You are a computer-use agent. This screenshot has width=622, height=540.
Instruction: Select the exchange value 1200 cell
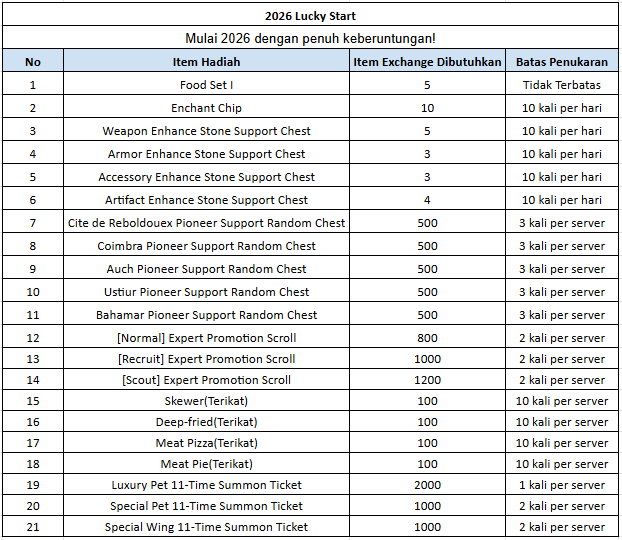tap(427, 380)
